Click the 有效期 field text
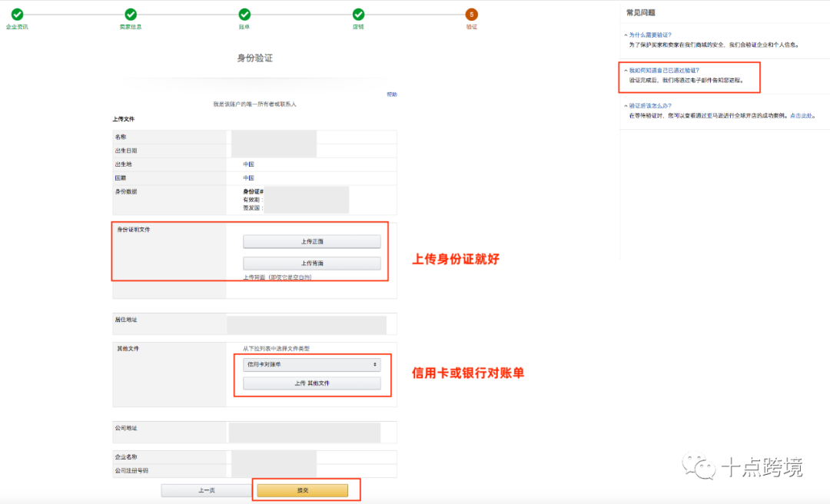Screen dimensions: 830x504 click(253, 200)
